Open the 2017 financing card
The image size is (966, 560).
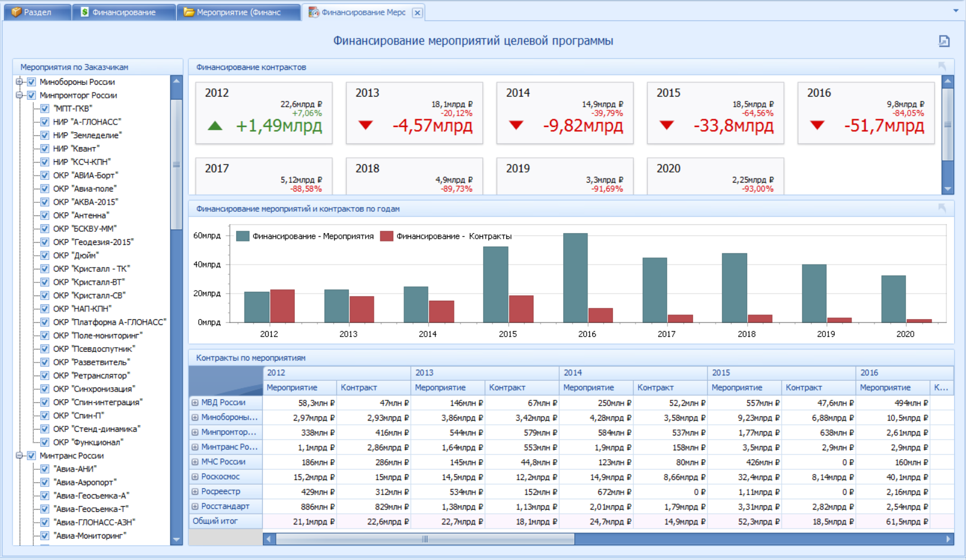coord(264,176)
